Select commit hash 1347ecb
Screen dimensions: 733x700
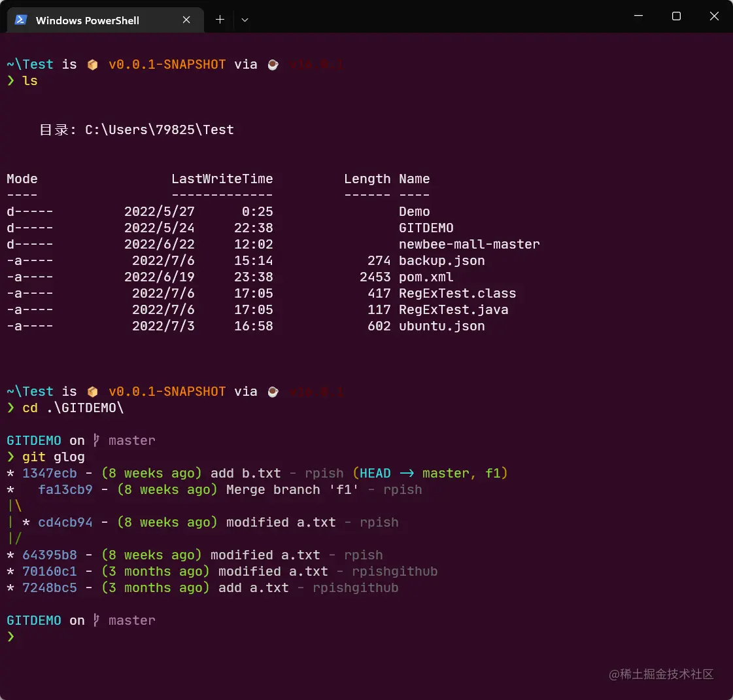50,472
